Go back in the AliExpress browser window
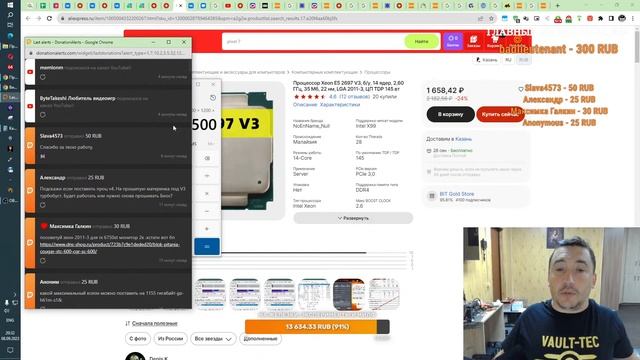Image resolution: width=640 pixels, height=360 pixels. coord(28,18)
